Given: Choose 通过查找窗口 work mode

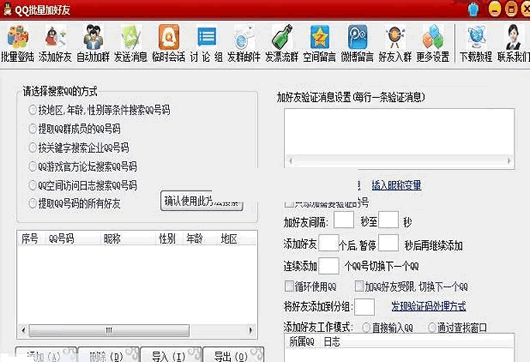Looking at the screenshot, I should coord(432,328).
